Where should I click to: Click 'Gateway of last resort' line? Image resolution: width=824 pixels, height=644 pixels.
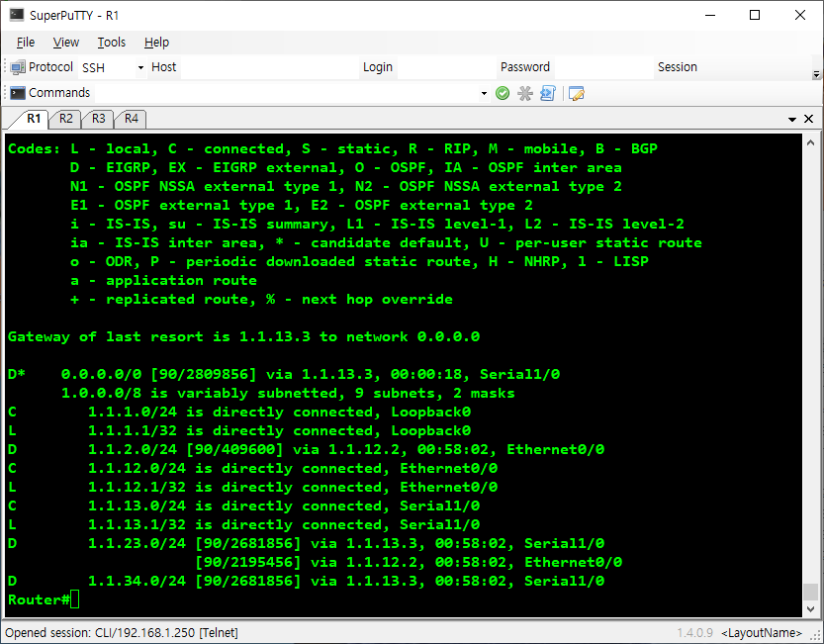[x=243, y=336]
